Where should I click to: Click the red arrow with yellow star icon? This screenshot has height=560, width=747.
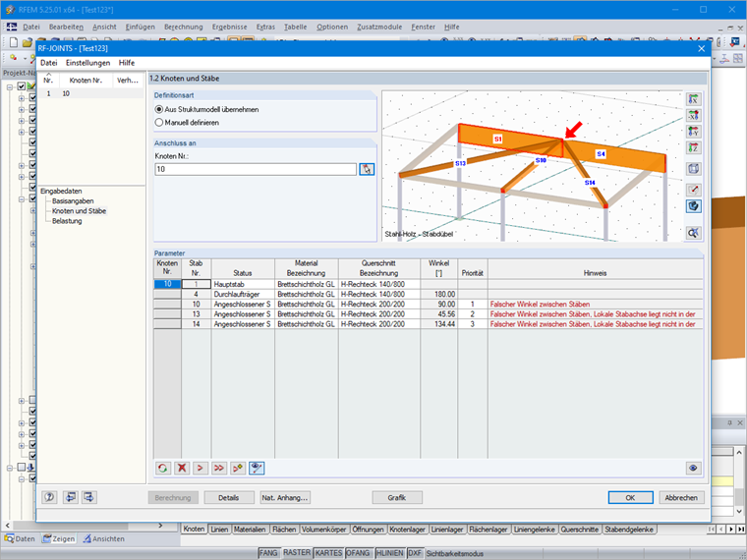tap(238, 468)
